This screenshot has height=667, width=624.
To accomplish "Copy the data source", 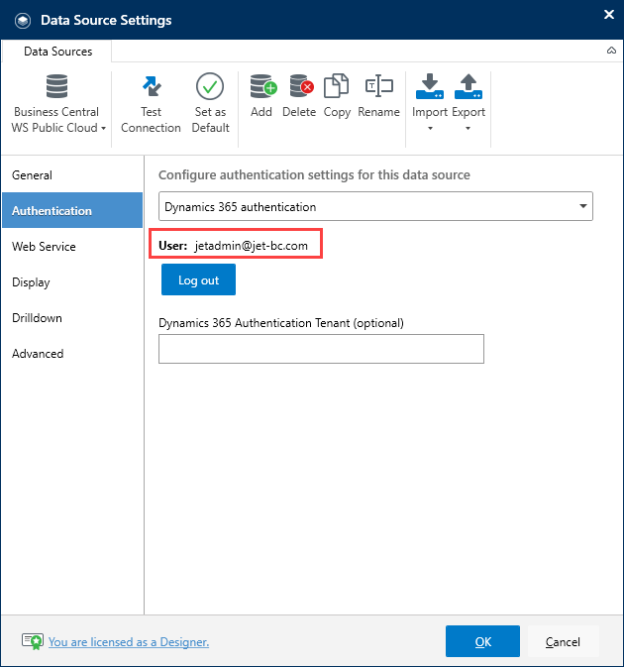I will click(x=337, y=97).
